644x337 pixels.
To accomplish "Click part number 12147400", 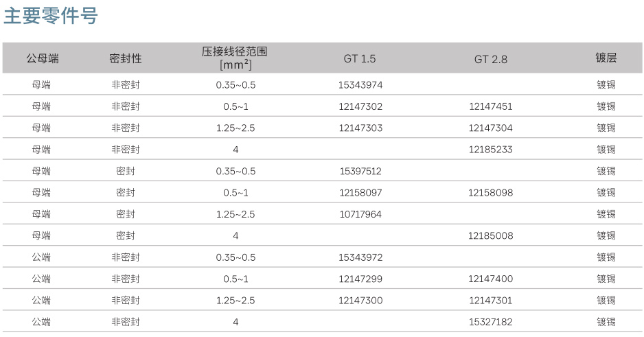I will [x=490, y=279].
